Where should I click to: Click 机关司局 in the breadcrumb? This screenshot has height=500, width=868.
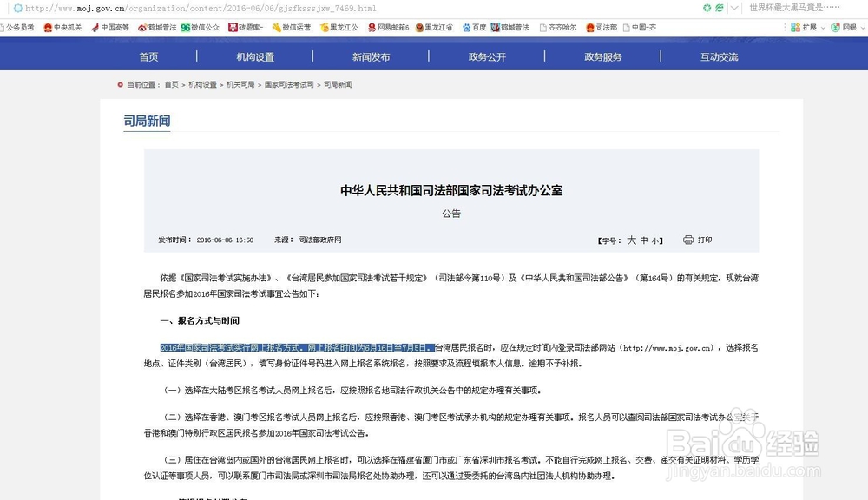[240, 85]
